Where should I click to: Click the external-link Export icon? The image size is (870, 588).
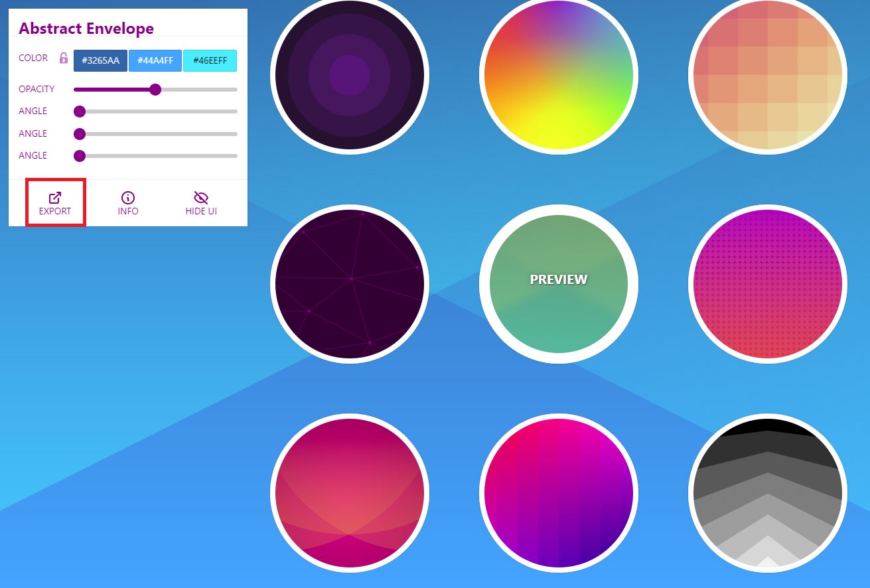pos(55,196)
